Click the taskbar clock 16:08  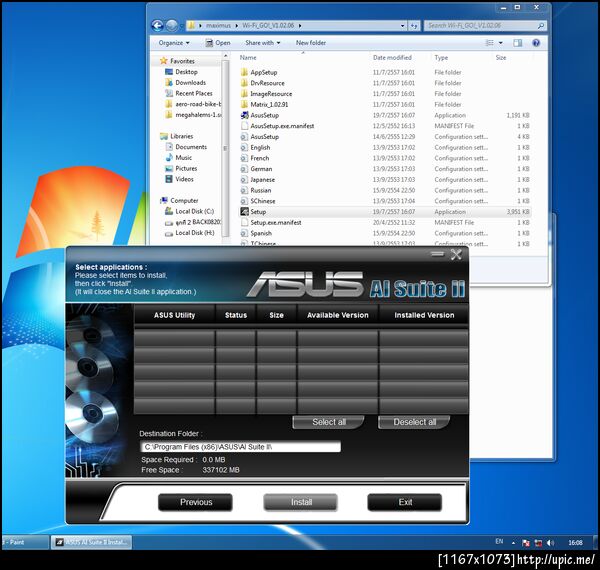click(575, 542)
